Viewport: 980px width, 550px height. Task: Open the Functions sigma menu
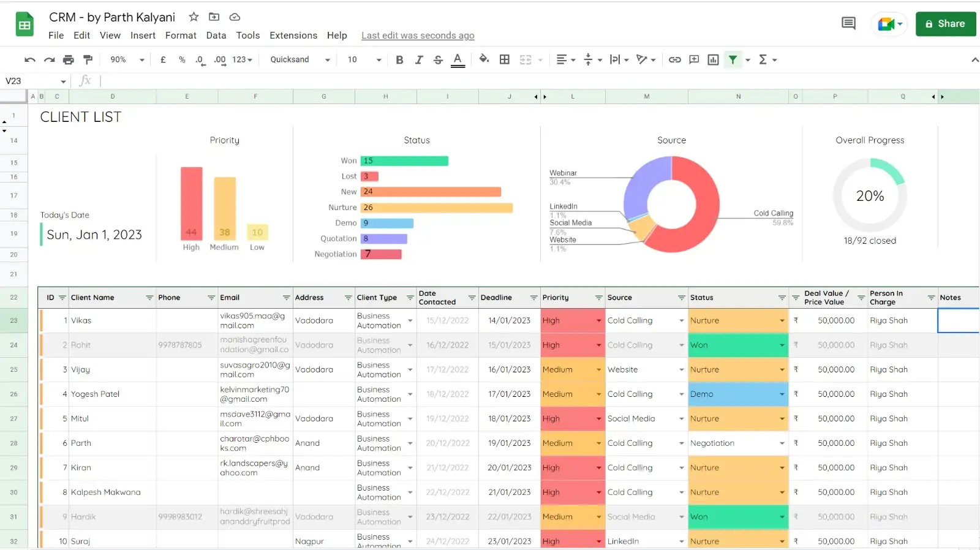click(x=768, y=59)
